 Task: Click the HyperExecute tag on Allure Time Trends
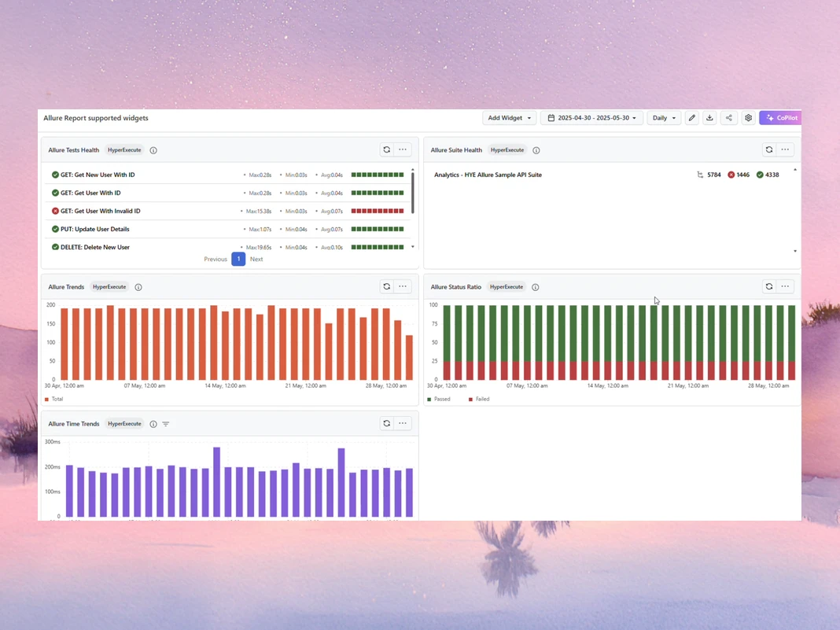(124, 424)
